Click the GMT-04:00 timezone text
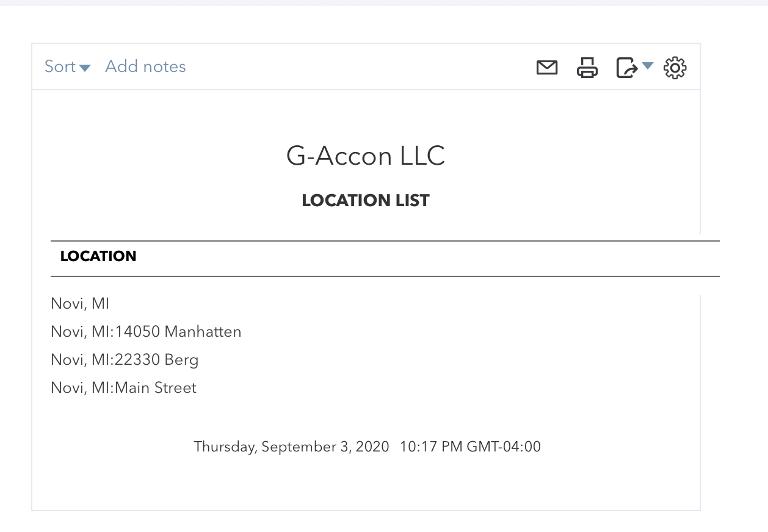Image resolution: width=768 pixels, height=532 pixels. pos(504,447)
